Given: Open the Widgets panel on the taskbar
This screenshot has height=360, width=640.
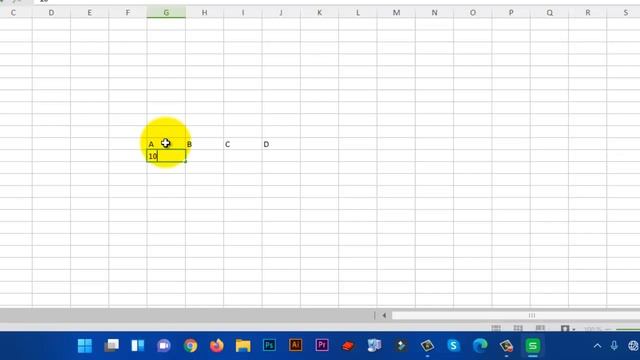Looking at the screenshot, I should 138,346.
